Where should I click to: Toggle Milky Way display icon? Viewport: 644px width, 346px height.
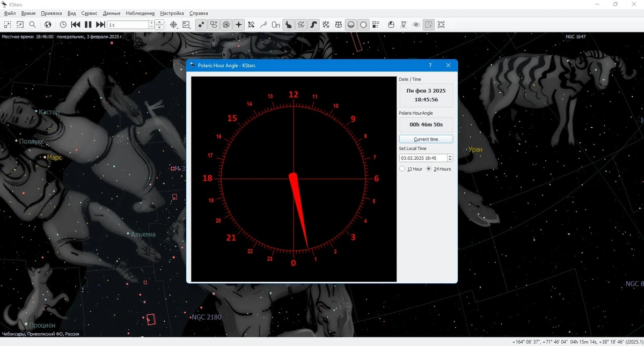(314, 25)
